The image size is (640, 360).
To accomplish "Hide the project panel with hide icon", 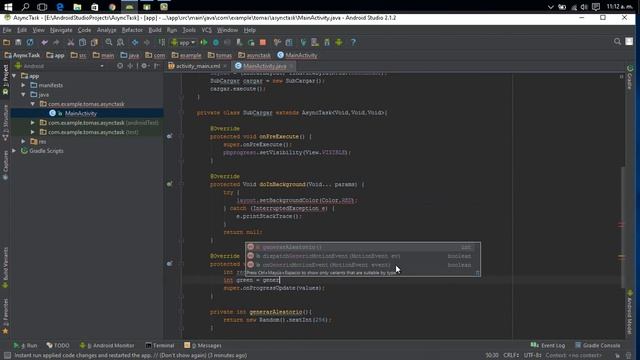I will tap(157, 66).
